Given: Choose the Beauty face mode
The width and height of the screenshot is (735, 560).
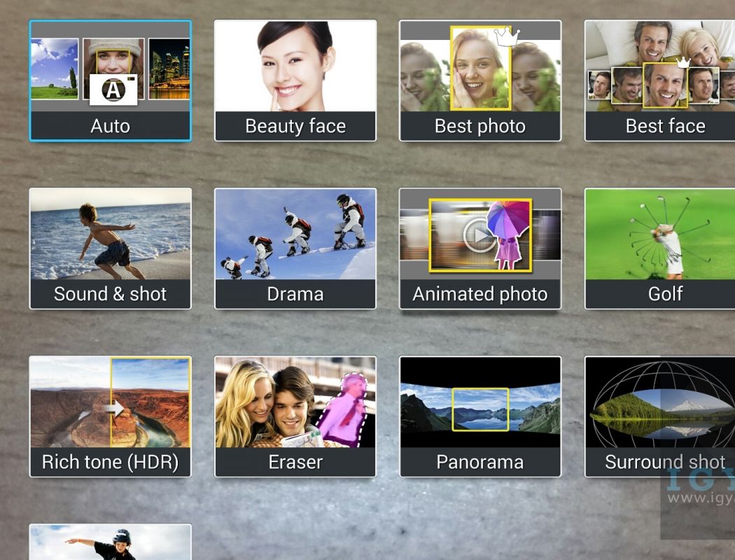Looking at the screenshot, I should [x=295, y=80].
